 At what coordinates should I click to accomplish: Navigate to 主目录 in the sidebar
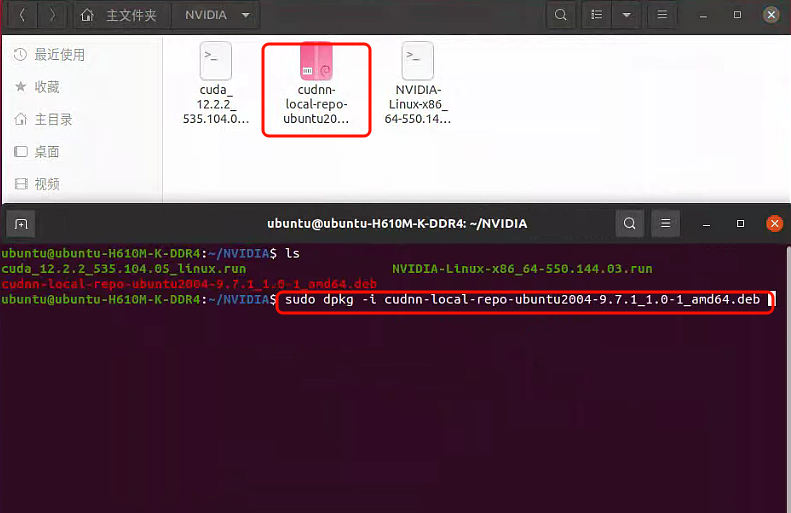click(53, 119)
